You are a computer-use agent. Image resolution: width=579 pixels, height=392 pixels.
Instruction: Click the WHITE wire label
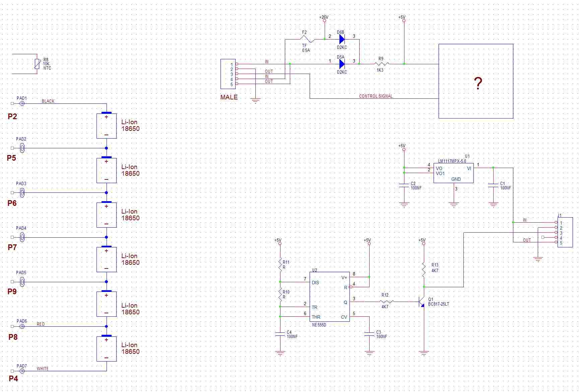click(43, 369)
